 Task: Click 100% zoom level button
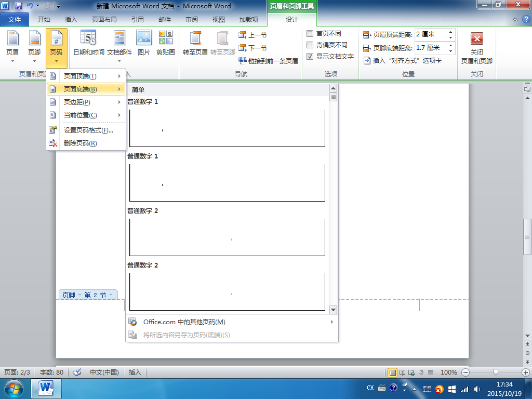pyautogui.click(x=448, y=373)
